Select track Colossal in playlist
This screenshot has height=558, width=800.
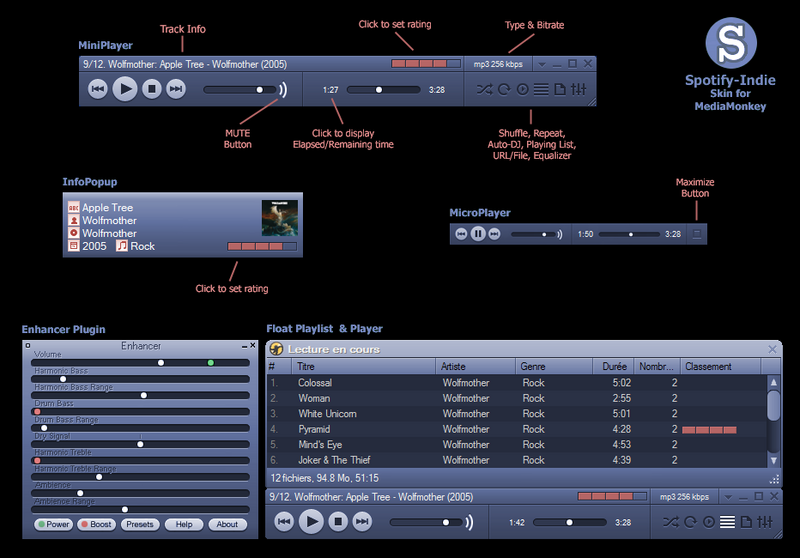click(x=516, y=383)
